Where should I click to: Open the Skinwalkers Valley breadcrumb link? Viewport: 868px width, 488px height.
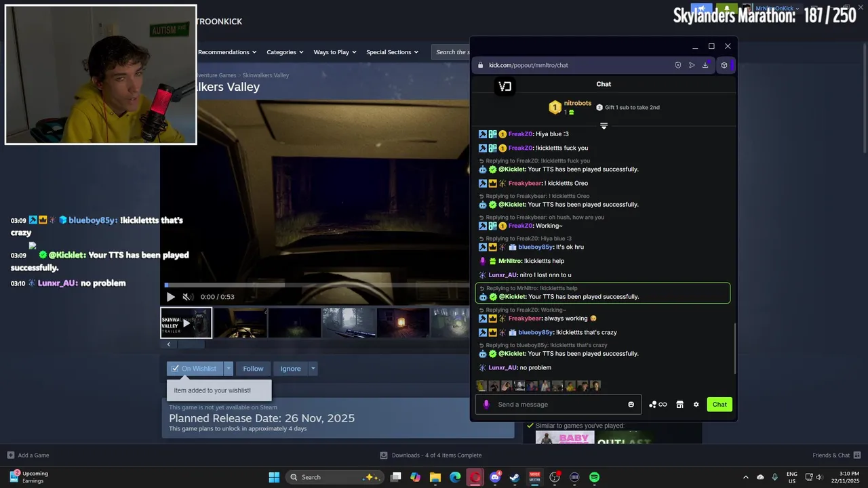(x=266, y=75)
